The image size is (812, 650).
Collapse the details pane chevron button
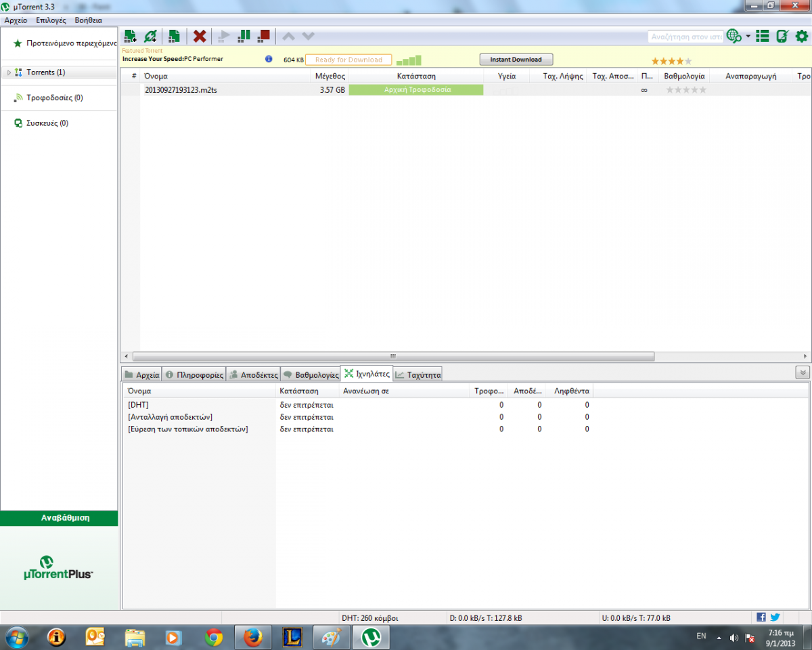tap(803, 372)
